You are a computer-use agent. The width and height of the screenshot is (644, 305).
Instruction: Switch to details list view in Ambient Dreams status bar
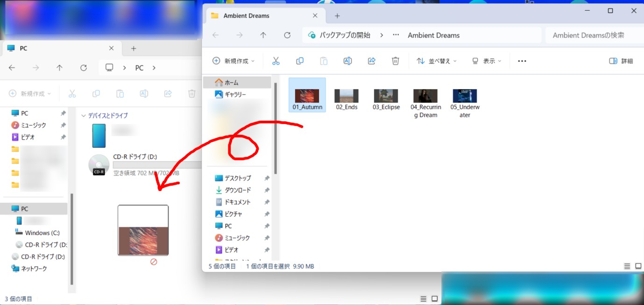[627, 266]
